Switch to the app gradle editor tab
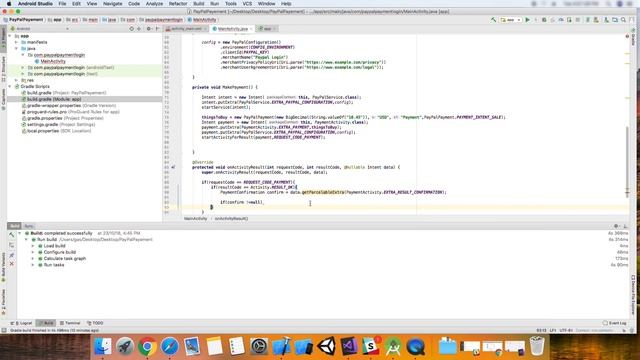The image size is (640, 360). pyautogui.click(x=267, y=29)
